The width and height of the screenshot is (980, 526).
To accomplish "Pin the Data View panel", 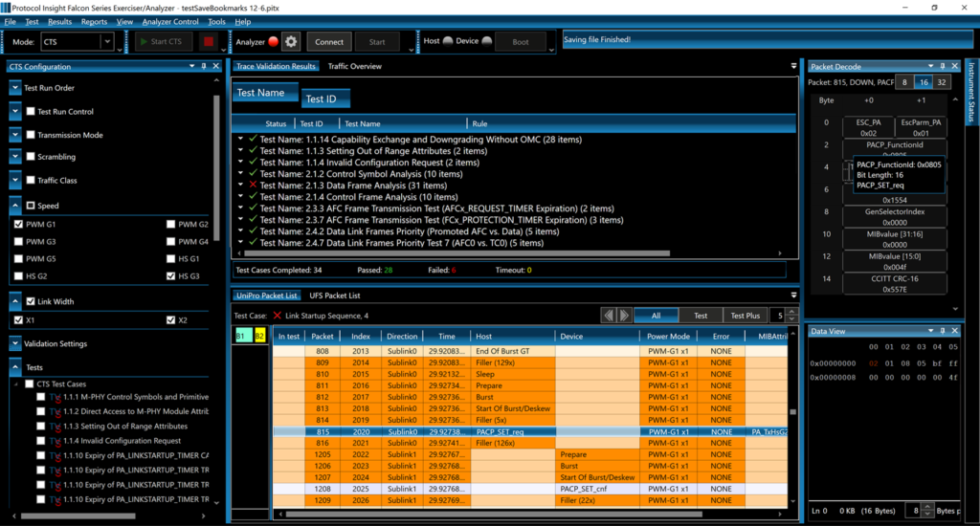I will (942, 331).
